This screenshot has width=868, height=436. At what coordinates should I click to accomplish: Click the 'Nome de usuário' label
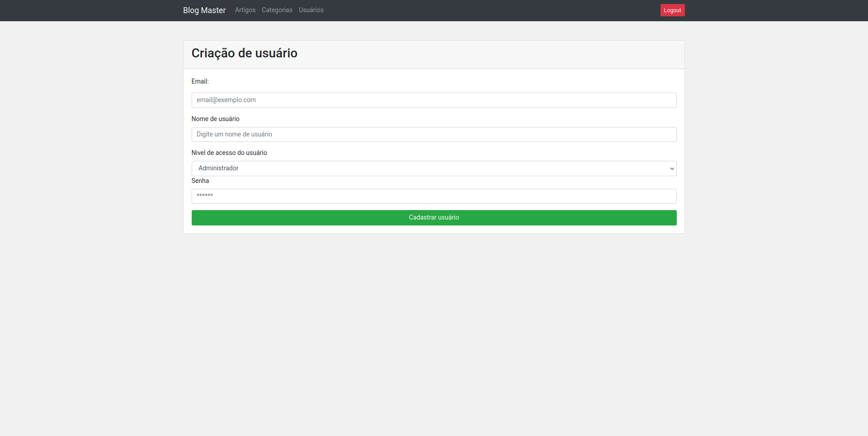pos(215,119)
